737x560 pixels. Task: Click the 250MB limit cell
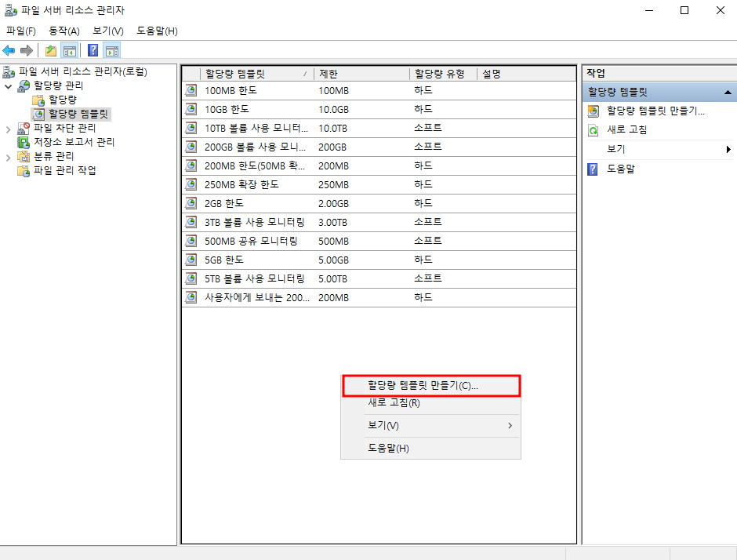[x=334, y=185]
